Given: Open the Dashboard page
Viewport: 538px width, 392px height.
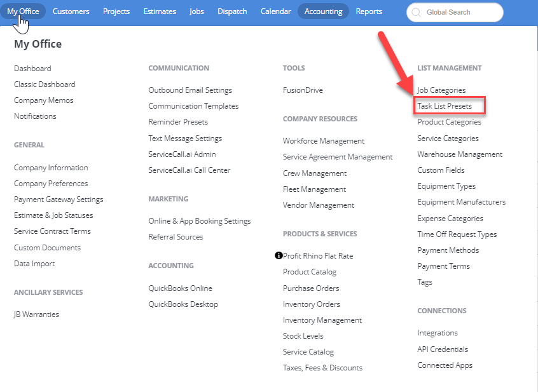Looking at the screenshot, I should pos(32,68).
